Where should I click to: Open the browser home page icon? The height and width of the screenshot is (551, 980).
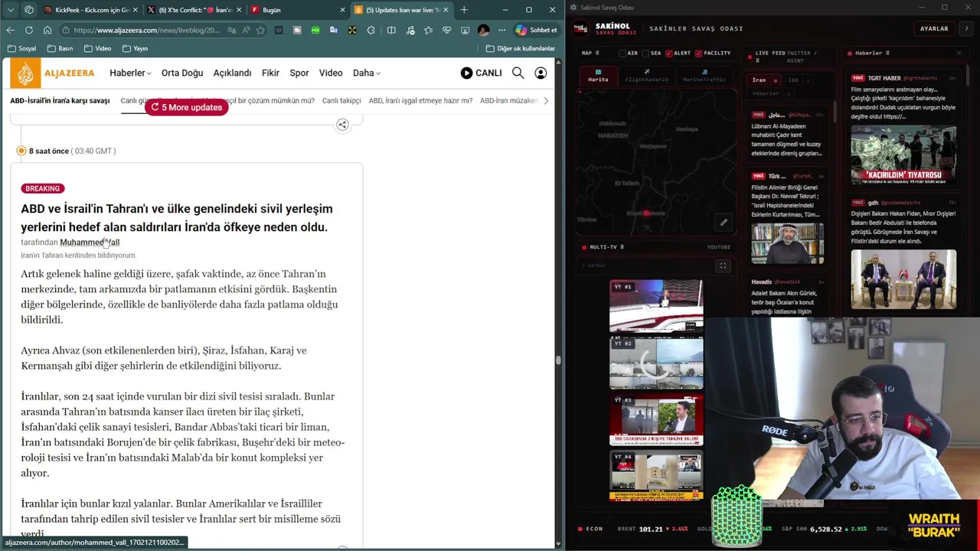pyautogui.click(x=47, y=30)
